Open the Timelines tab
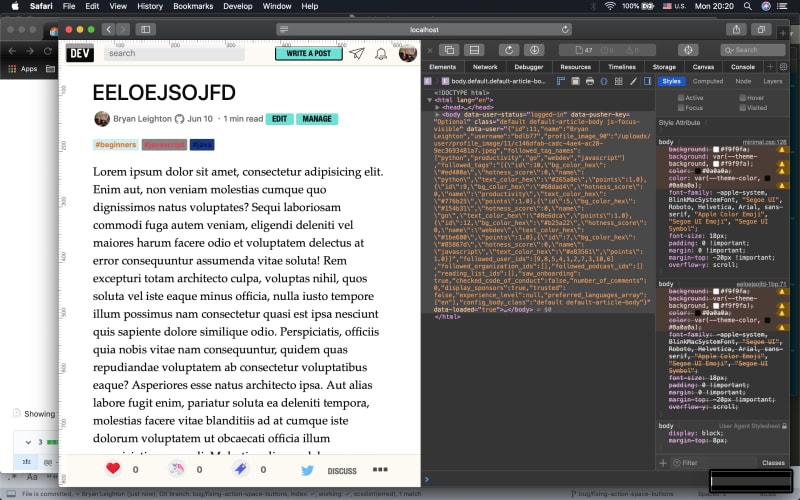The height and width of the screenshot is (500, 800). (x=621, y=67)
